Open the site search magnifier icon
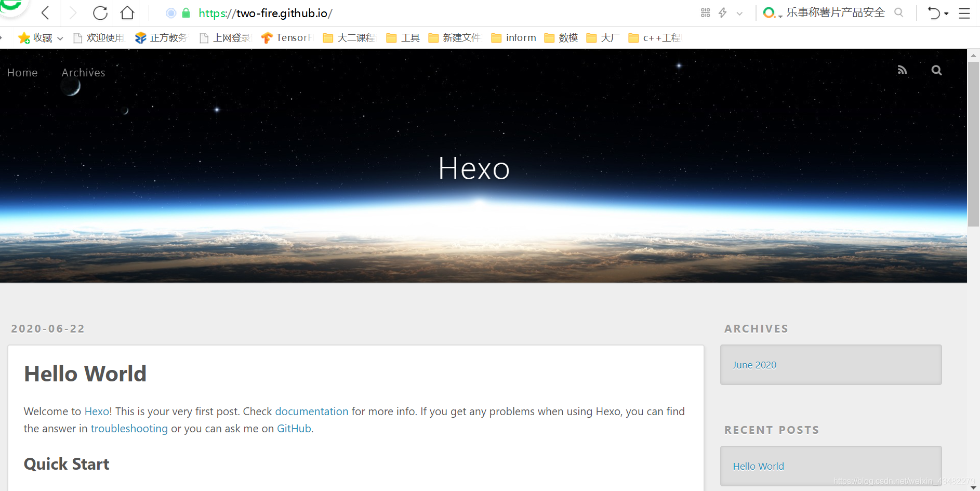Image resolution: width=980 pixels, height=491 pixels. 936,70
